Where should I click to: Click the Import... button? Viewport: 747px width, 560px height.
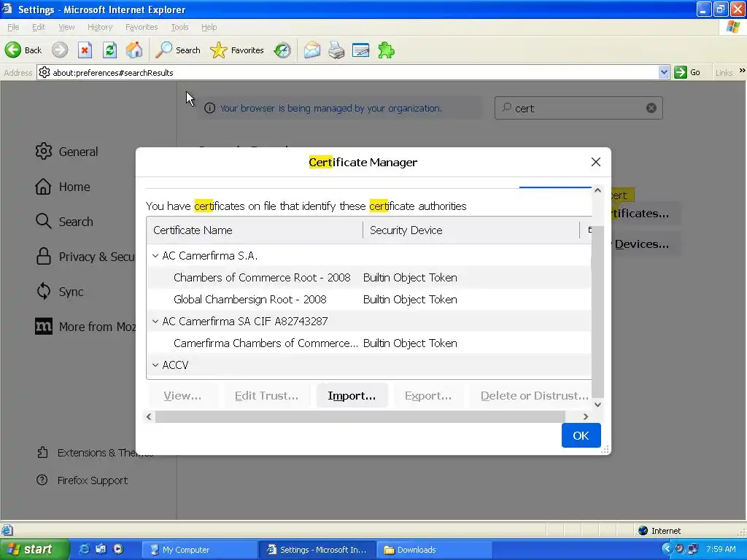[352, 396]
